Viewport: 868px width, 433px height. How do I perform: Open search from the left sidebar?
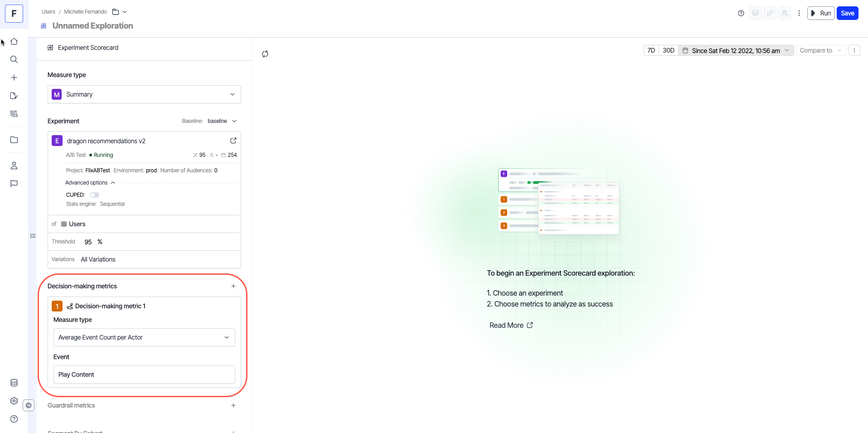click(14, 59)
